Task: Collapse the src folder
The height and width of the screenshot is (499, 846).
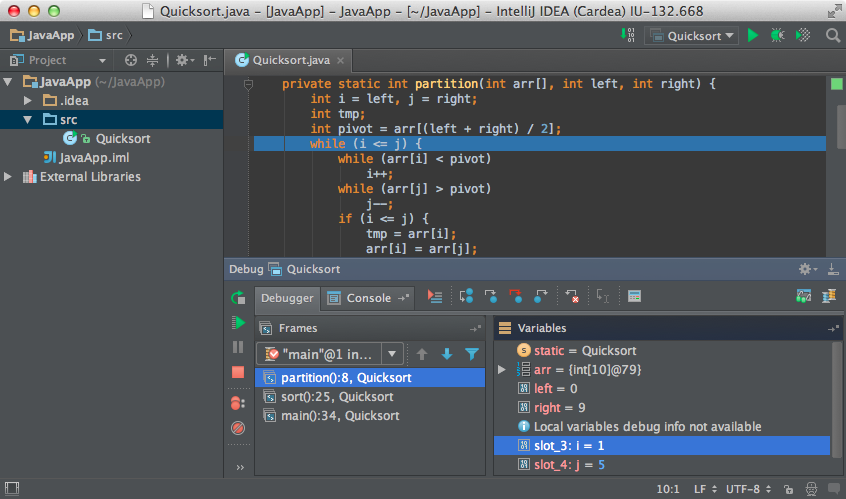Action: coord(28,120)
